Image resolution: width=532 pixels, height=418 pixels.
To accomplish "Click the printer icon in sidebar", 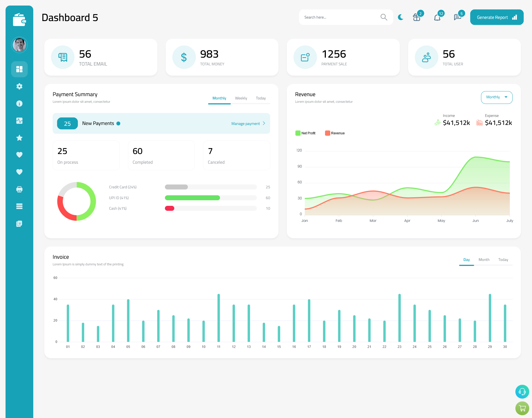I will pyautogui.click(x=19, y=189).
